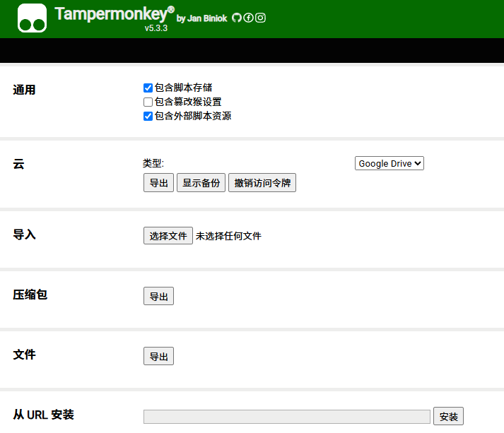The height and width of the screenshot is (433, 504).
Task: Click the 撤销访问令牌 button
Action: click(x=262, y=183)
